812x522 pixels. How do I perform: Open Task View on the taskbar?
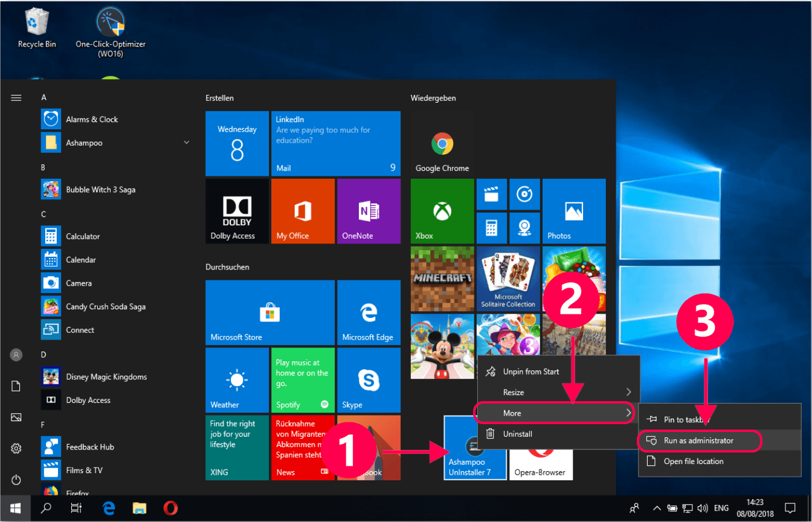(76, 508)
